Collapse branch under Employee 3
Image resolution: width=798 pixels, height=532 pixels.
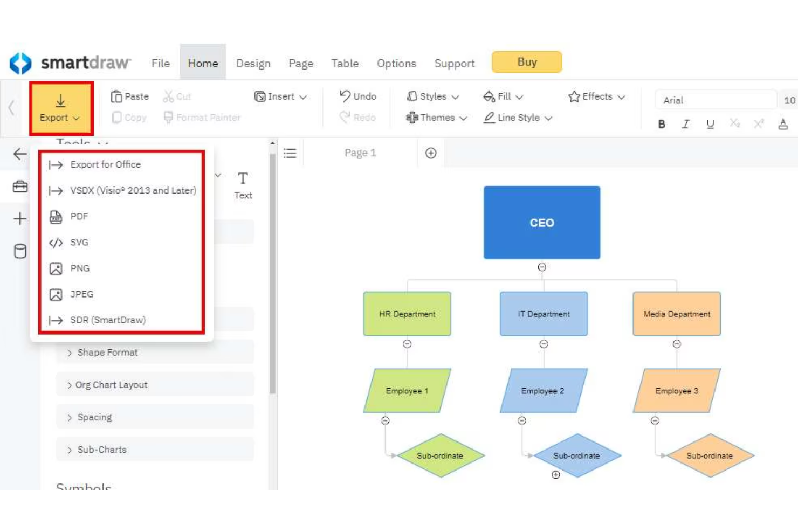[655, 420]
